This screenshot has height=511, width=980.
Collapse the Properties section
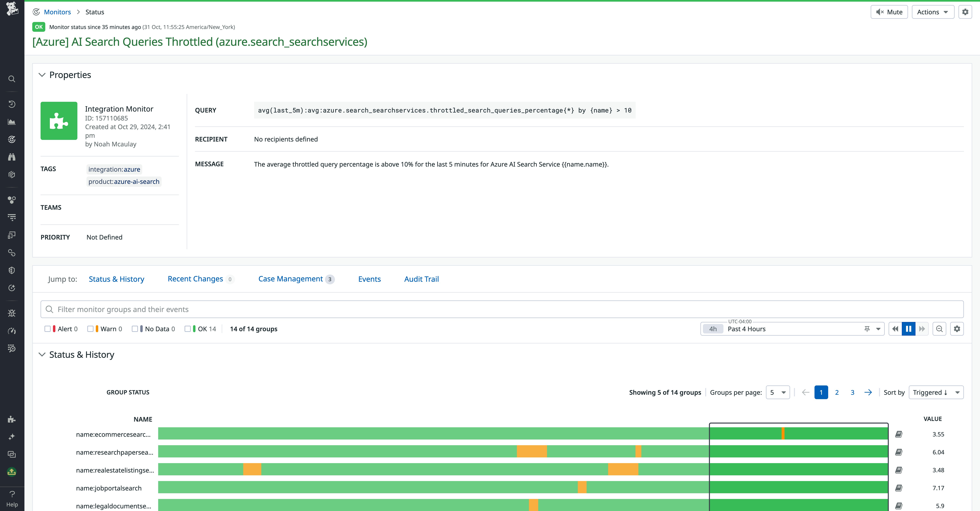point(42,75)
